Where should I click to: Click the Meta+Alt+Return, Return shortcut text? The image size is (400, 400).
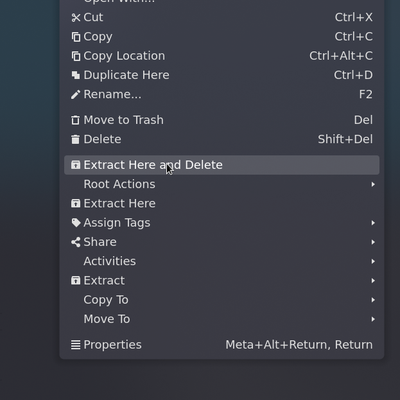click(x=299, y=345)
